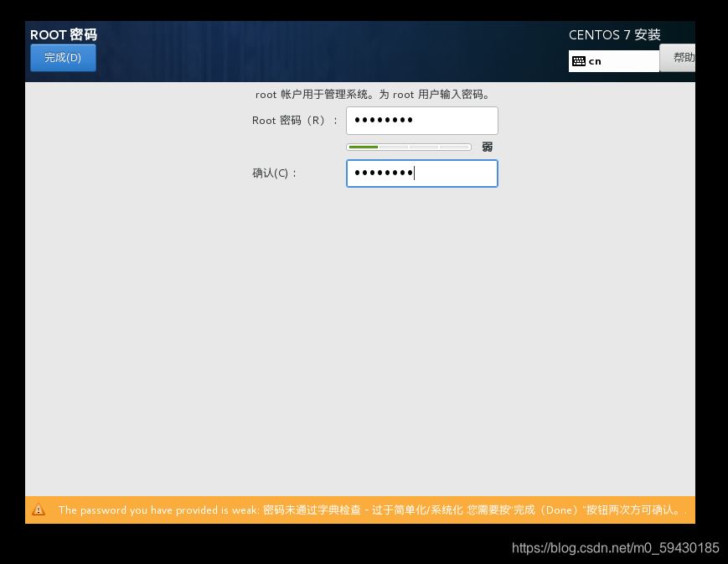728x564 pixels.
Task: Click the weak password warning message
Action: 370,510
